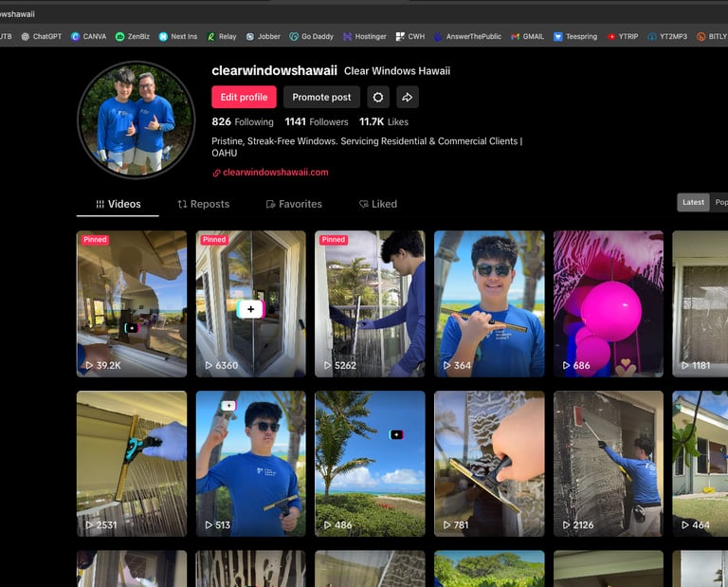Switch to the Liked tab
Image resolution: width=728 pixels, height=587 pixels.
click(x=378, y=204)
